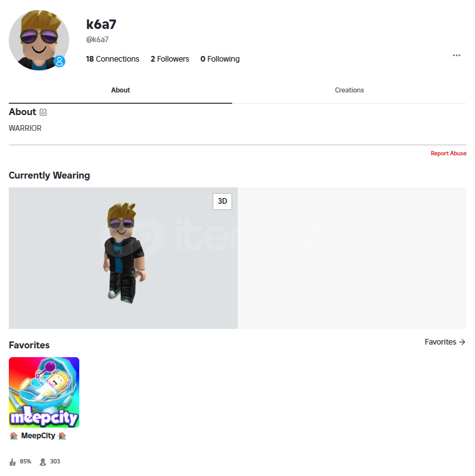Click the full-body avatar in Currently Wearing
The height and width of the screenshot is (476, 475).
point(124,253)
